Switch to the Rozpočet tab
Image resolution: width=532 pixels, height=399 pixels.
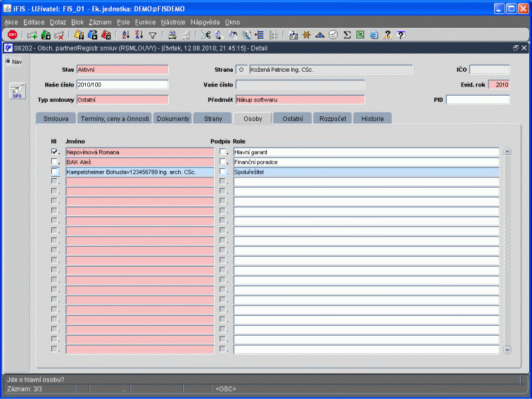pyautogui.click(x=332, y=118)
